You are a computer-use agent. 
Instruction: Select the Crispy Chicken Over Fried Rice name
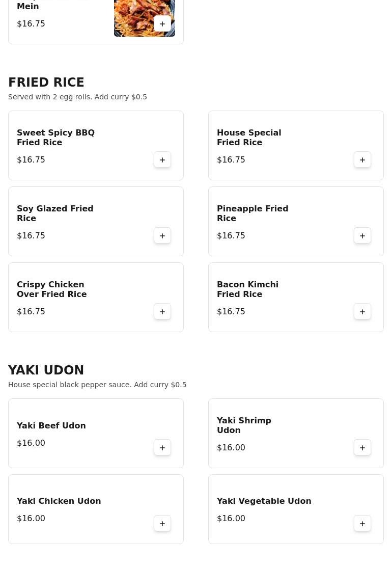tap(51, 289)
